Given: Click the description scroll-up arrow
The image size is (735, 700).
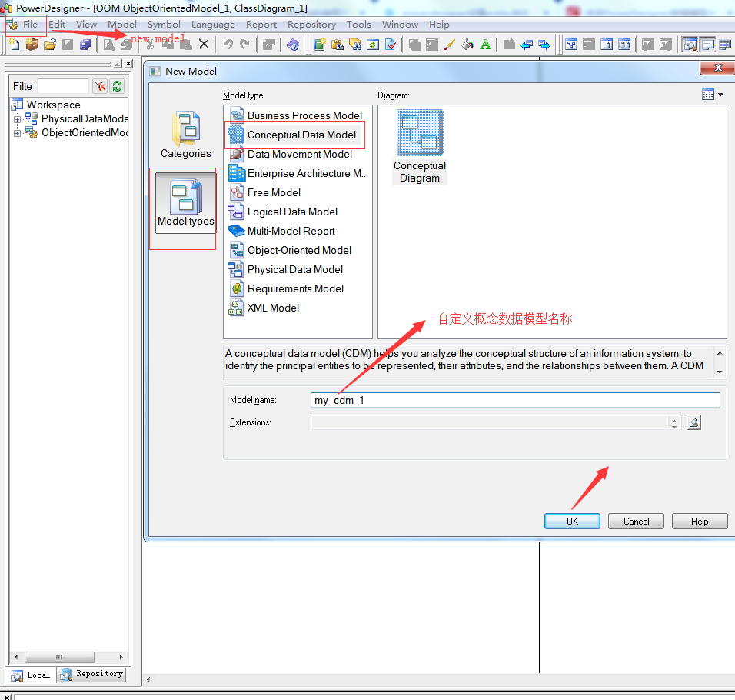Looking at the screenshot, I should coord(720,353).
